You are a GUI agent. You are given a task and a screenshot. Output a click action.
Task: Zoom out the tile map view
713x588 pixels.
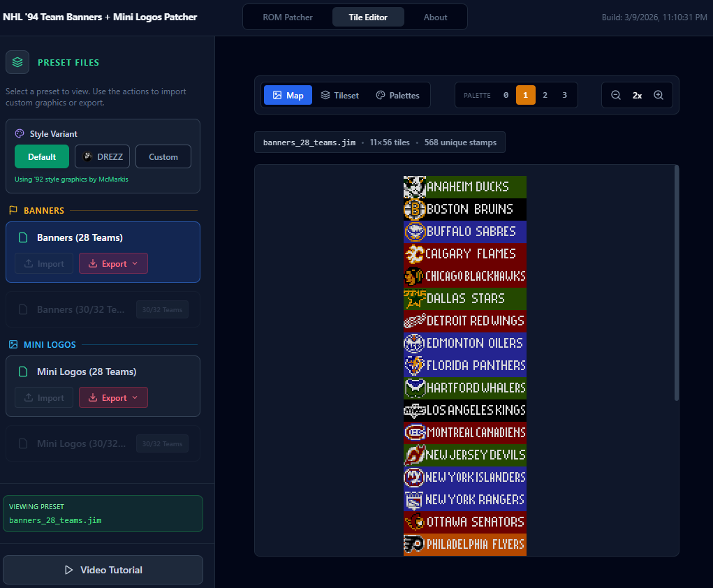click(x=616, y=95)
